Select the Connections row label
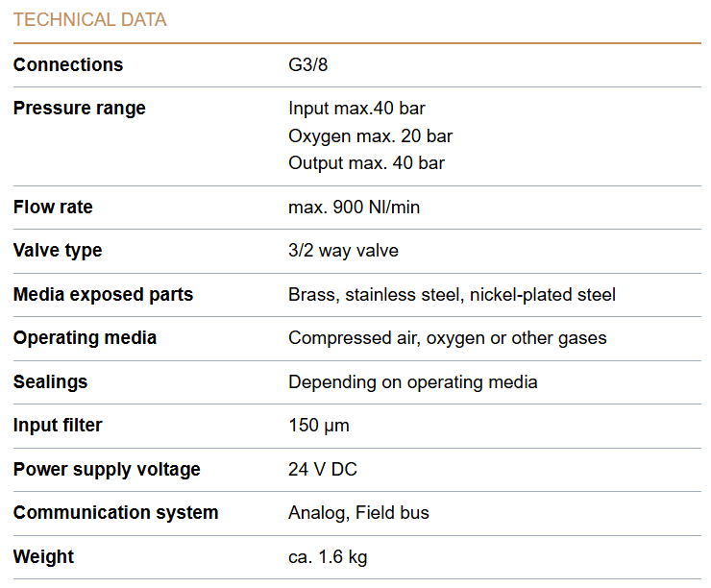The width and height of the screenshot is (711, 588). (68, 65)
